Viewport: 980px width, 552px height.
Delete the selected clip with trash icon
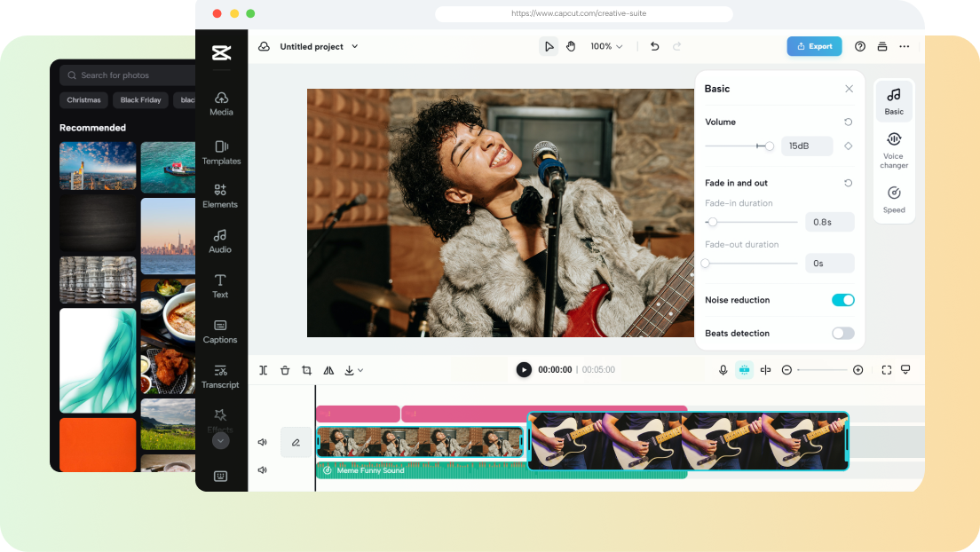[285, 370]
